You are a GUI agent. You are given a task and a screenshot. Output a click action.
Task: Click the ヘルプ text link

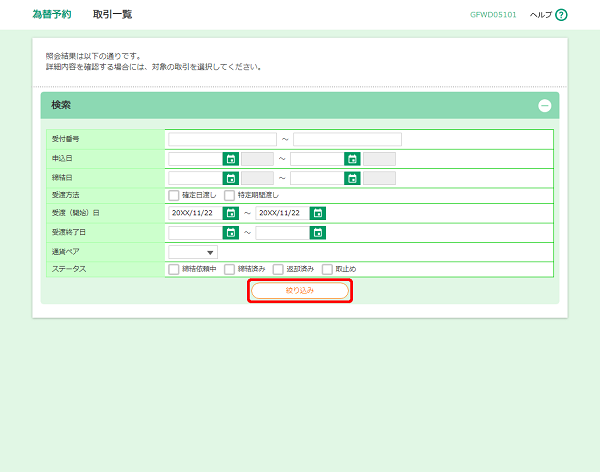[x=541, y=15]
